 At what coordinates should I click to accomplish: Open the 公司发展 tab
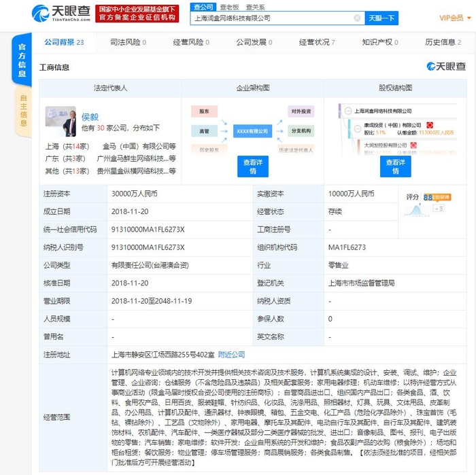pyautogui.click(x=254, y=42)
